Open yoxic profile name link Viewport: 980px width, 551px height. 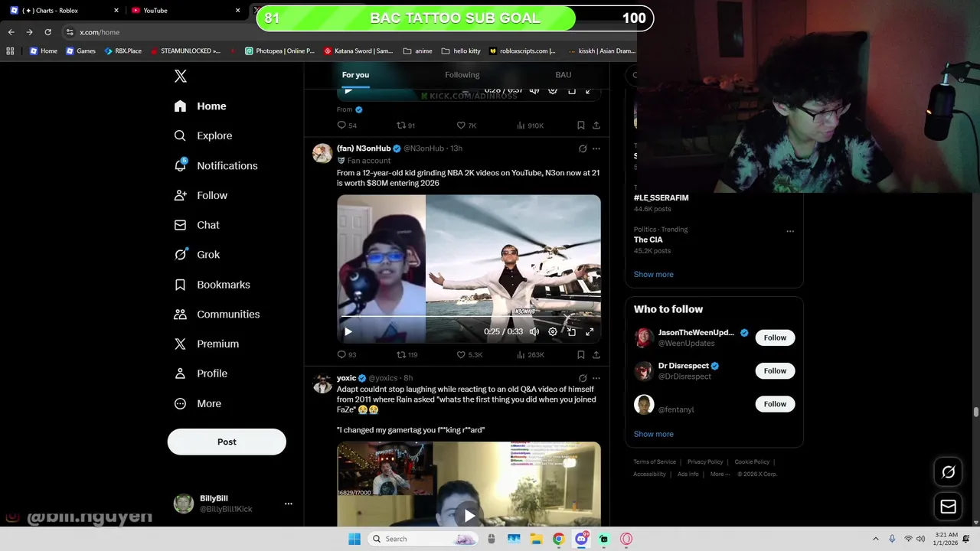(x=347, y=378)
